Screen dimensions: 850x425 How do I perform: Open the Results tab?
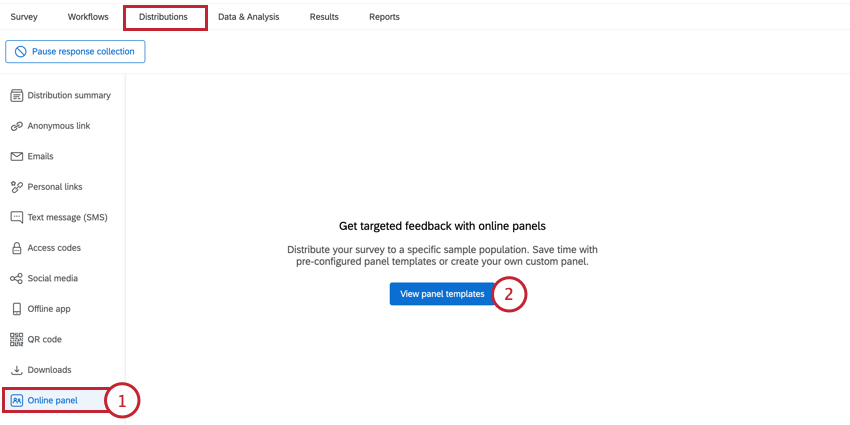324,17
